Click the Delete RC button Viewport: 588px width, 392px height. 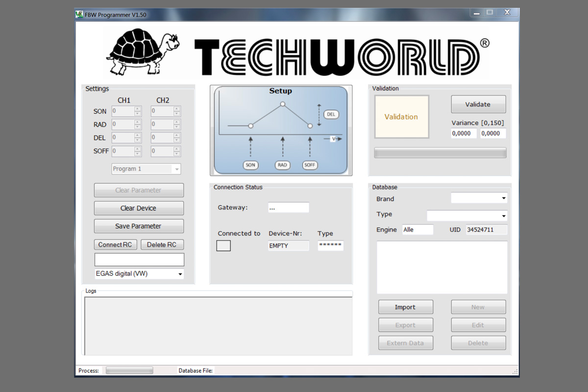[x=162, y=245]
